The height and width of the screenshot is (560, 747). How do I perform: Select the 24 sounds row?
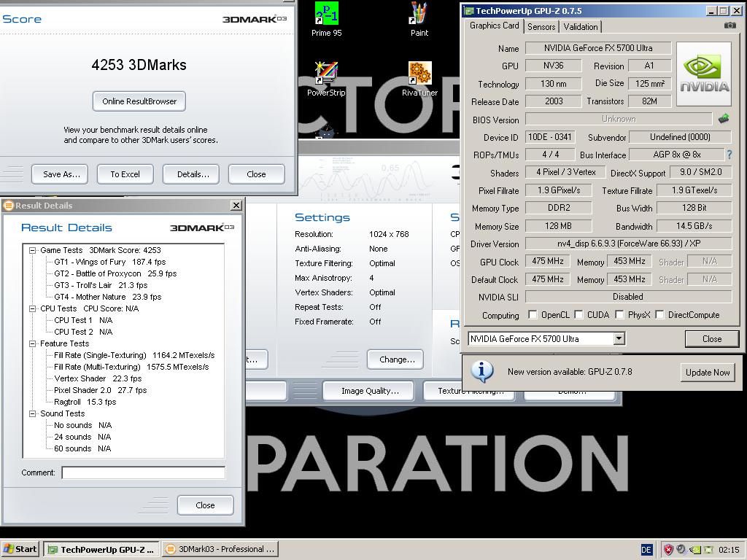point(82,437)
